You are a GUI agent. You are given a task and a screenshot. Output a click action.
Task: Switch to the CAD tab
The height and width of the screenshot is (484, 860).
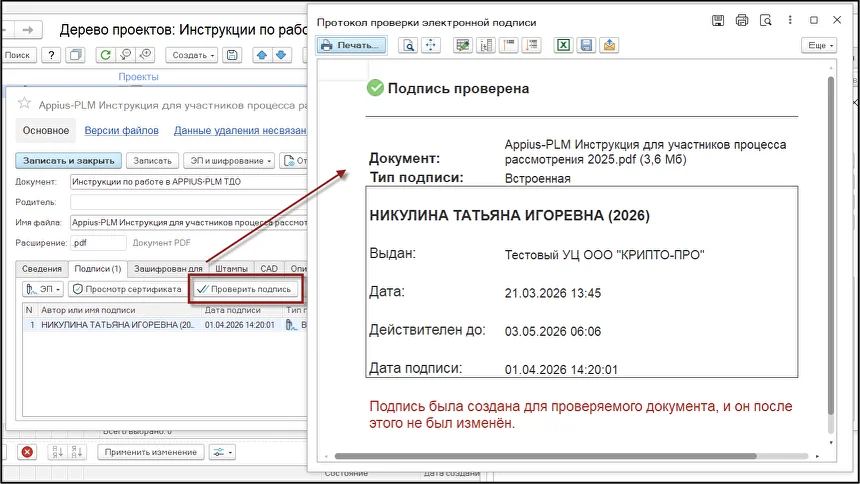[269, 268]
